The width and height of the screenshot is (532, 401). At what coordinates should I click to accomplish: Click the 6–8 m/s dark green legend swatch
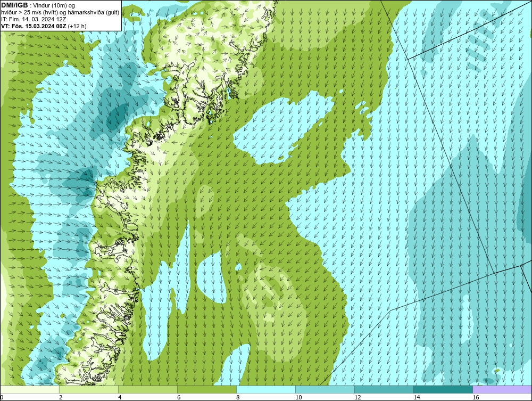[x=206, y=389]
